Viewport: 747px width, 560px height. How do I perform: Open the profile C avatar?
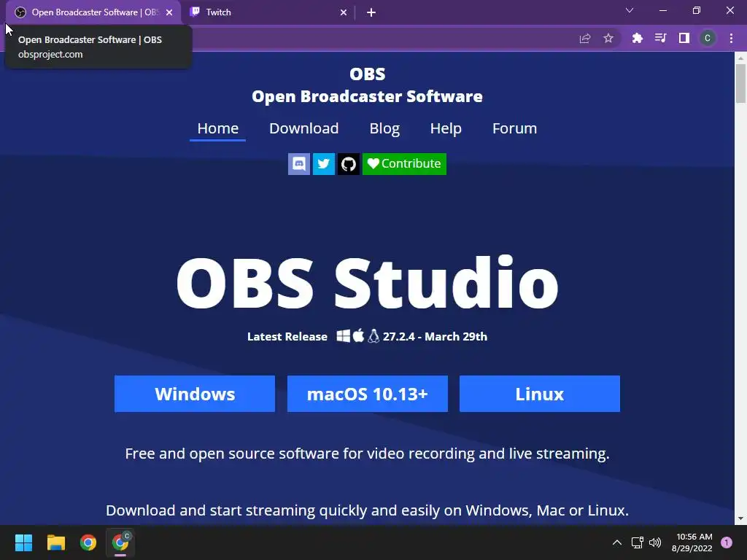[x=708, y=38]
